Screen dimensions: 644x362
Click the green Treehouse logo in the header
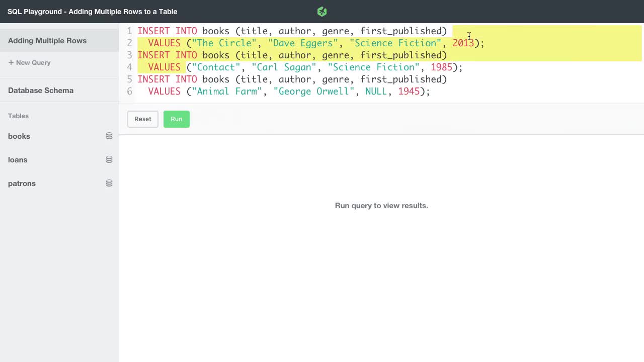click(322, 11)
